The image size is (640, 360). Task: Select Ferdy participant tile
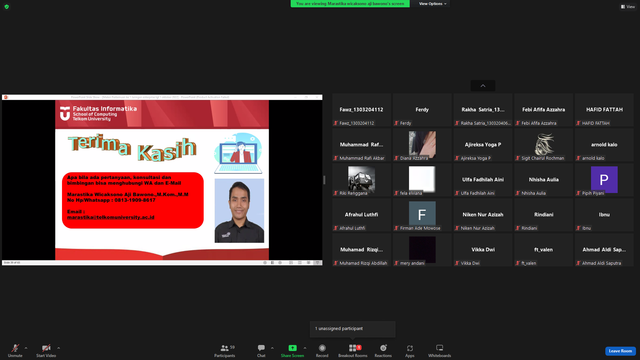(x=422, y=110)
